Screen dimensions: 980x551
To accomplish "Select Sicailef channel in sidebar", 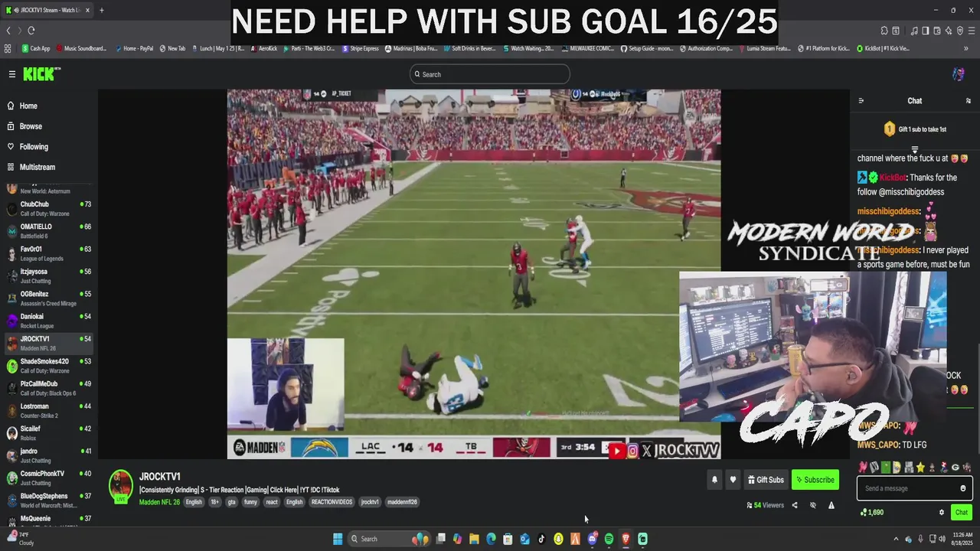I will (49, 432).
